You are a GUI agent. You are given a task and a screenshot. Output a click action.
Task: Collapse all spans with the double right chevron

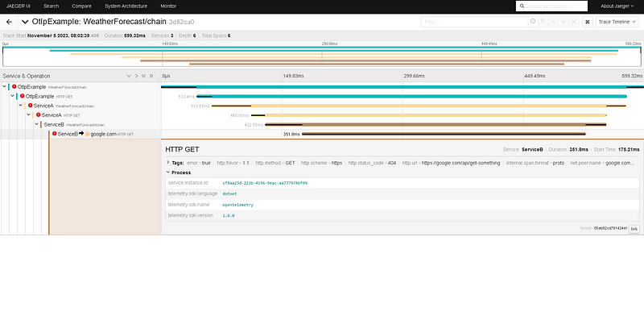point(151,76)
